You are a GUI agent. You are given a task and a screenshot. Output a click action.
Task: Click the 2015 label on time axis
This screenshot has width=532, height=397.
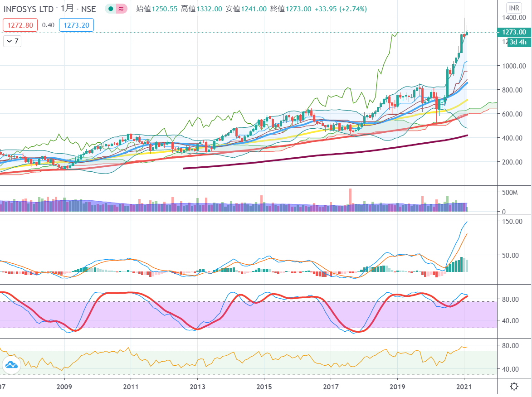tap(264, 387)
